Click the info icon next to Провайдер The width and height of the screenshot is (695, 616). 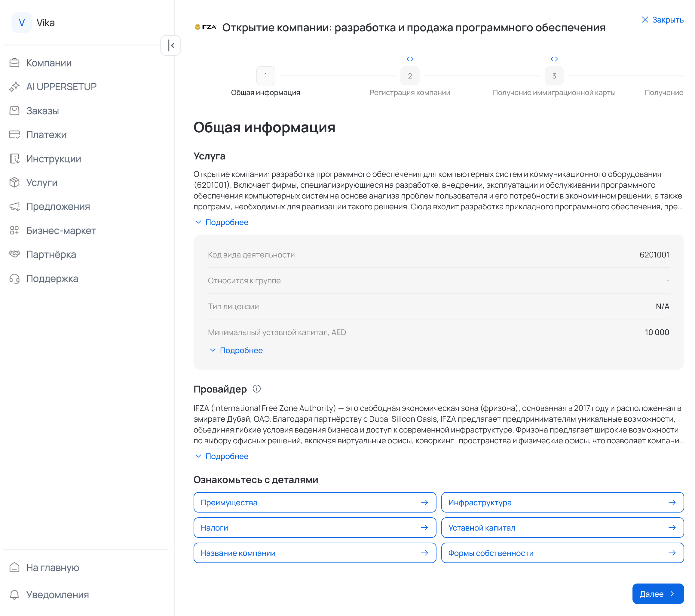[x=257, y=389]
